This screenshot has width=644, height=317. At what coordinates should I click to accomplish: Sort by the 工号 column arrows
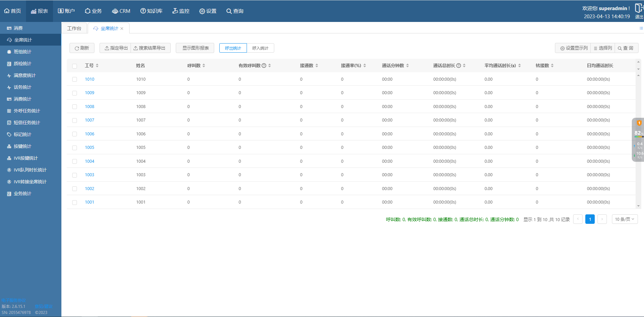click(x=97, y=65)
